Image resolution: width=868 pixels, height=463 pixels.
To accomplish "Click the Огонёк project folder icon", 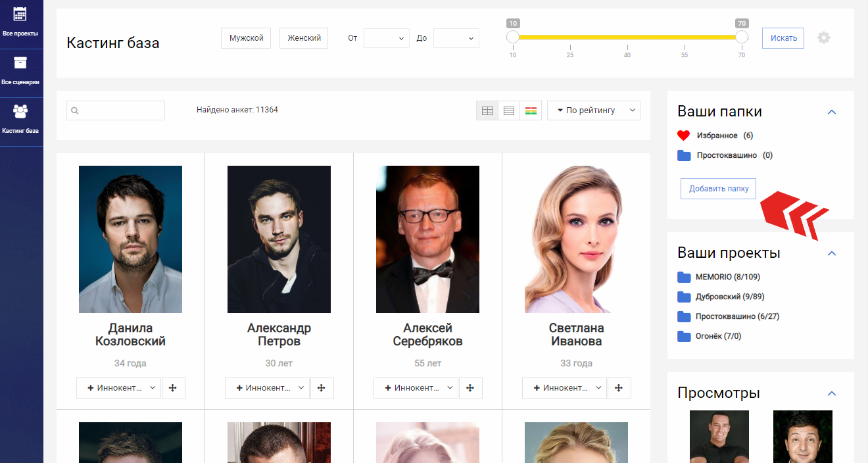I will click(x=684, y=336).
